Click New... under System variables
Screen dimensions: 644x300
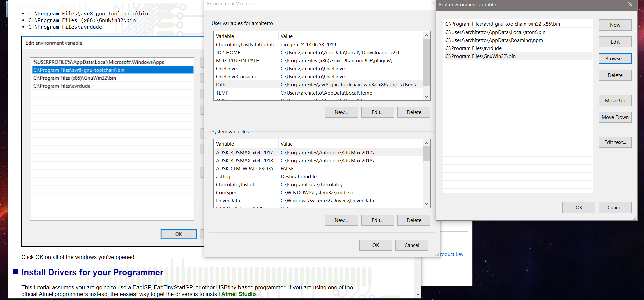point(341,220)
